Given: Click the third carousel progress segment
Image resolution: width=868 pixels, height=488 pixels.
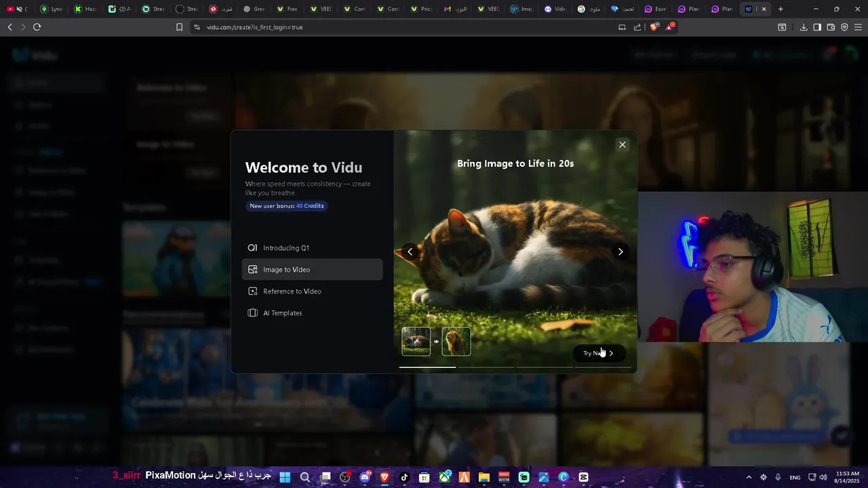Looking at the screenshot, I should pyautogui.click(x=544, y=367).
